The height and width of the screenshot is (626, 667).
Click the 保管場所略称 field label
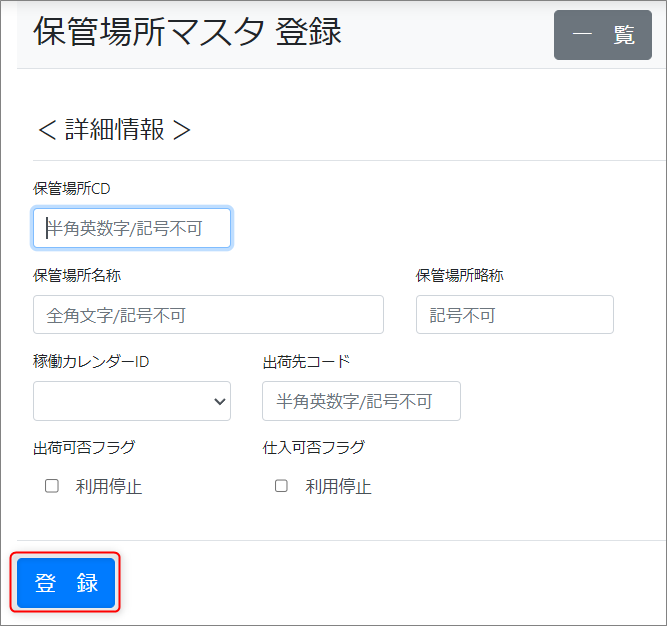(x=460, y=275)
